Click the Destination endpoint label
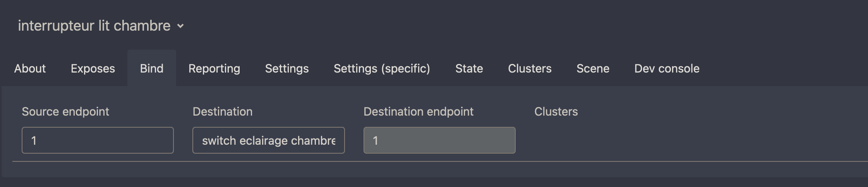The width and height of the screenshot is (868, 187). pyautogui.click(x=419, y=112)
